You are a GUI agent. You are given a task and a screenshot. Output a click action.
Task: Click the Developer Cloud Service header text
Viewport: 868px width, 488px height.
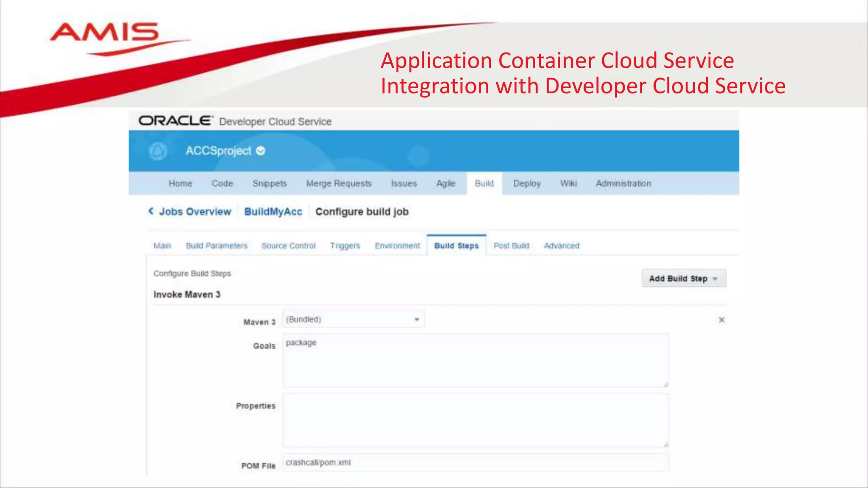click(275, 122)
